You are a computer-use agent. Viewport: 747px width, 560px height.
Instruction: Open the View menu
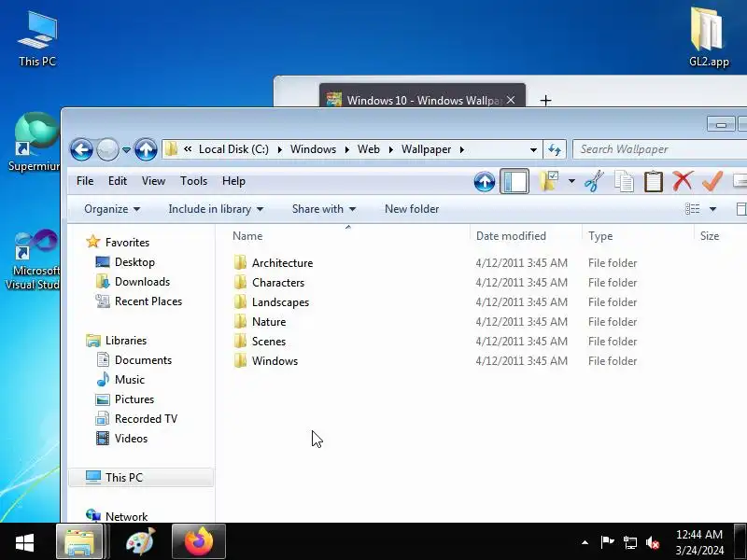pyautogui.click(x=153, y=181)
